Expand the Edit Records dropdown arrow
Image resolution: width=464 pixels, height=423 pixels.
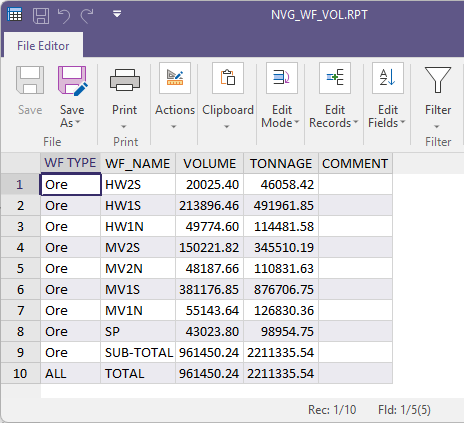point(356,122)
